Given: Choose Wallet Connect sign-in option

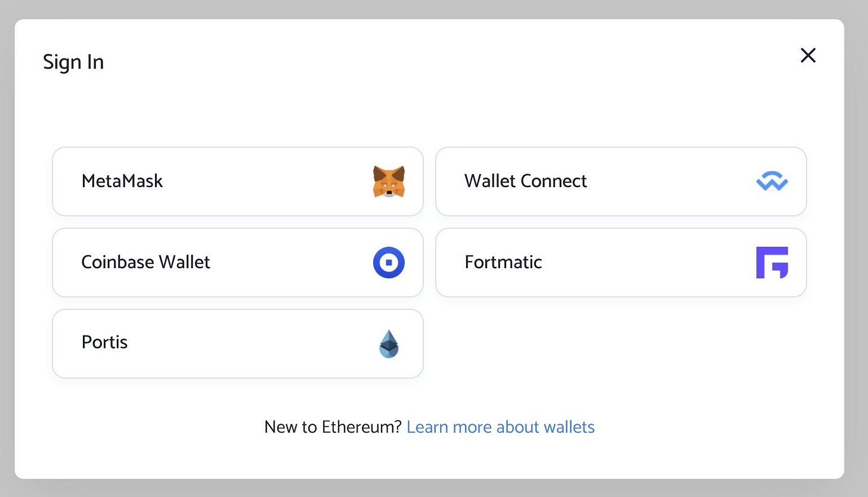Looking at the screenshot, I should click(621, 181).
